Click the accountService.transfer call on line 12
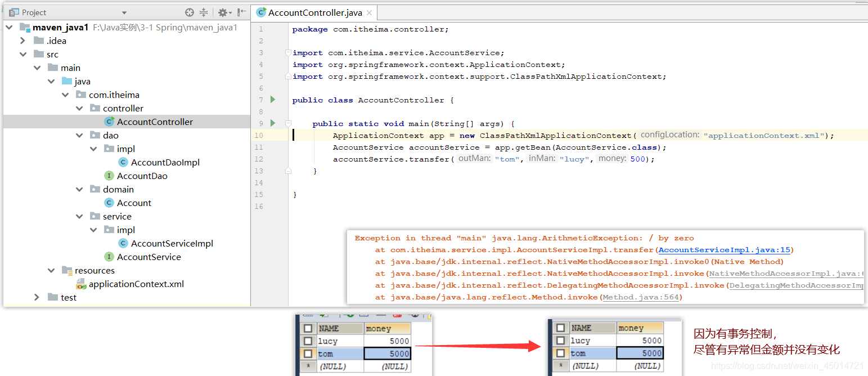Screen dimensions: 868x376 [494, 159]
